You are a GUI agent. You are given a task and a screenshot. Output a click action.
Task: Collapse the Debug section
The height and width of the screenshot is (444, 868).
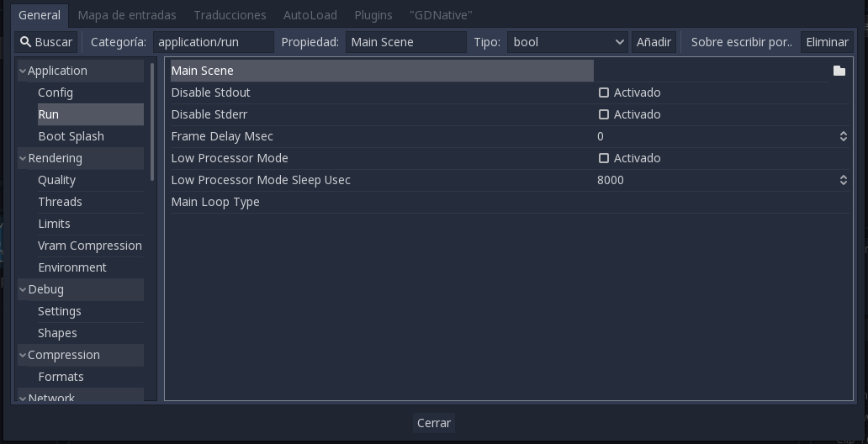pyautogui.click(x=23, y=289)
